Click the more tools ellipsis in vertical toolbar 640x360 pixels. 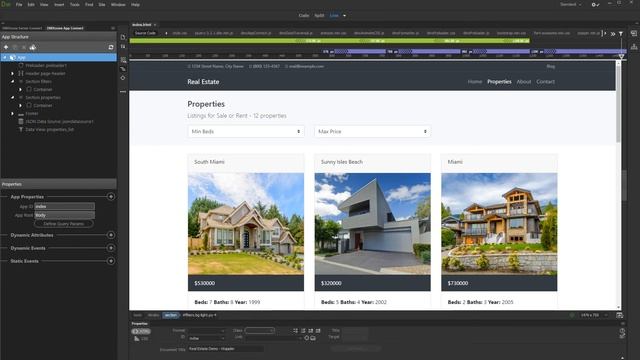click(x=123, y=92)
